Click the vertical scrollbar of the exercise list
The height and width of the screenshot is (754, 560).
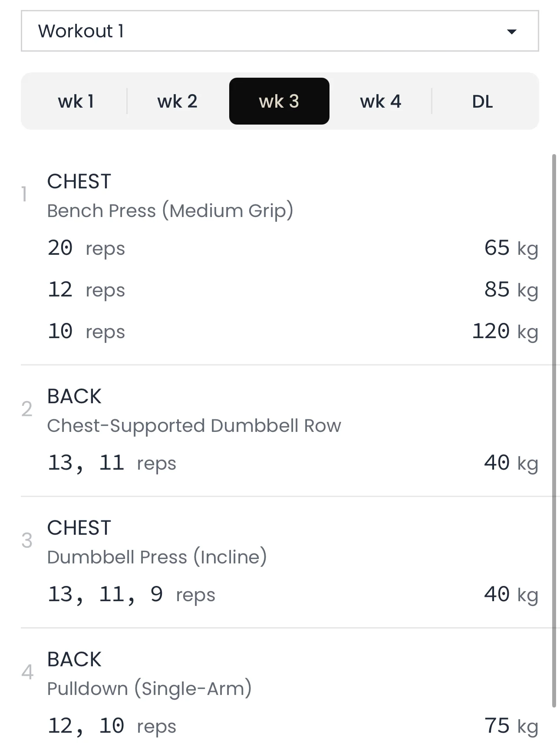point(553,430)
